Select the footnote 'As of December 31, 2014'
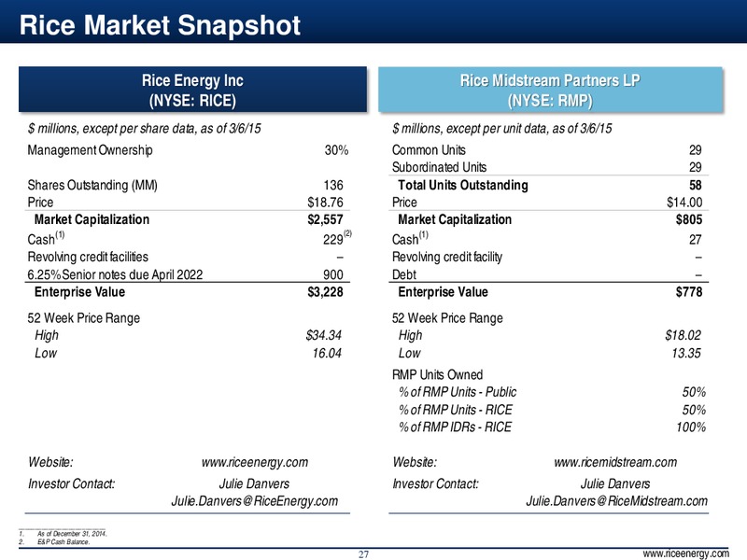 (72, 534)
